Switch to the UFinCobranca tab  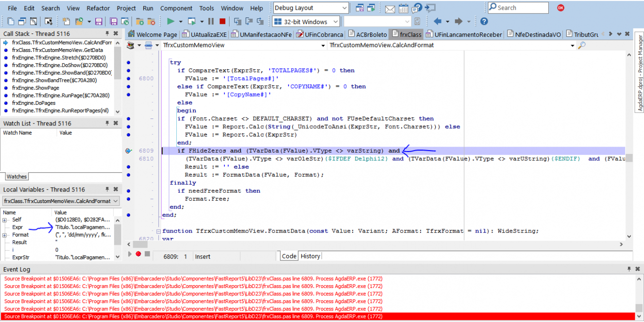[x=320, y=34]
